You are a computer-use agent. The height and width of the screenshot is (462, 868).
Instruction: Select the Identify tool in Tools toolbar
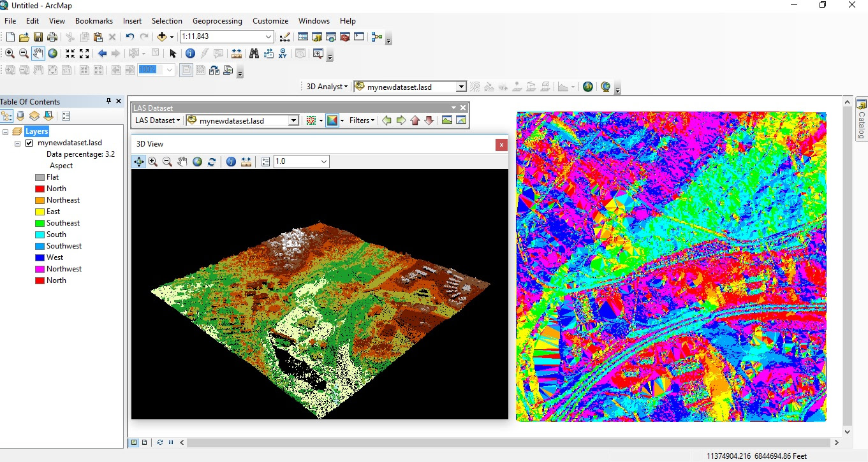pos(190,54)
